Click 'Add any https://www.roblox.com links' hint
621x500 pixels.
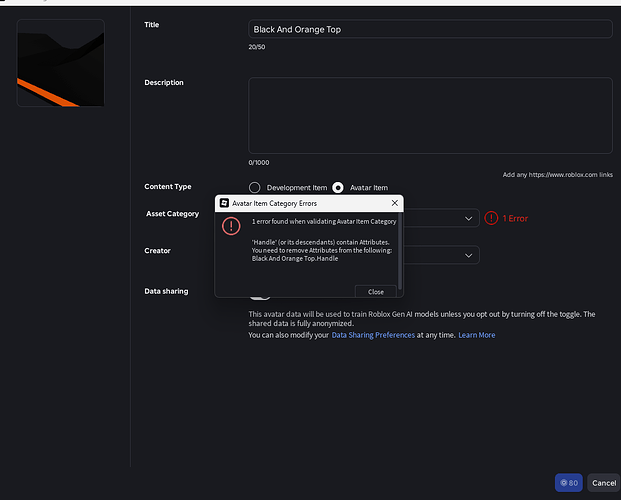coord(558,175)
